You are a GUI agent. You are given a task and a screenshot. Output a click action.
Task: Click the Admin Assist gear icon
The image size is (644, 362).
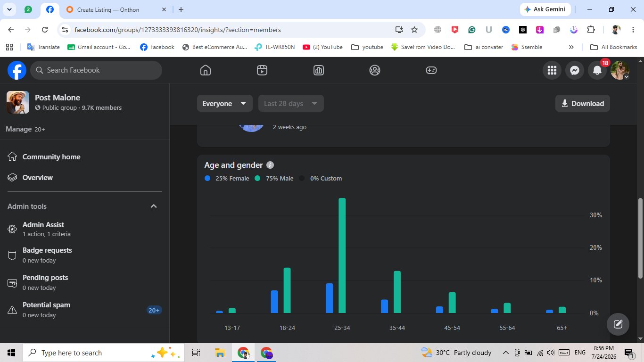[x=13, y=229]
